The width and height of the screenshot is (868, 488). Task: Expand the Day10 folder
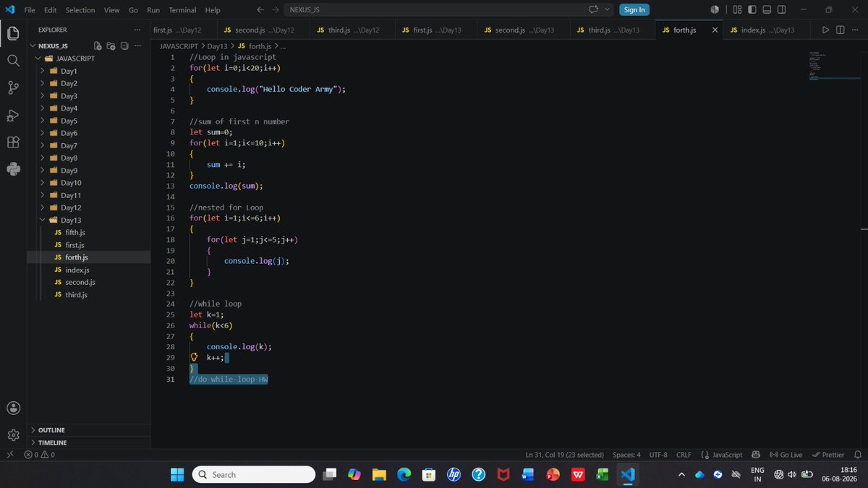[44, 183]
